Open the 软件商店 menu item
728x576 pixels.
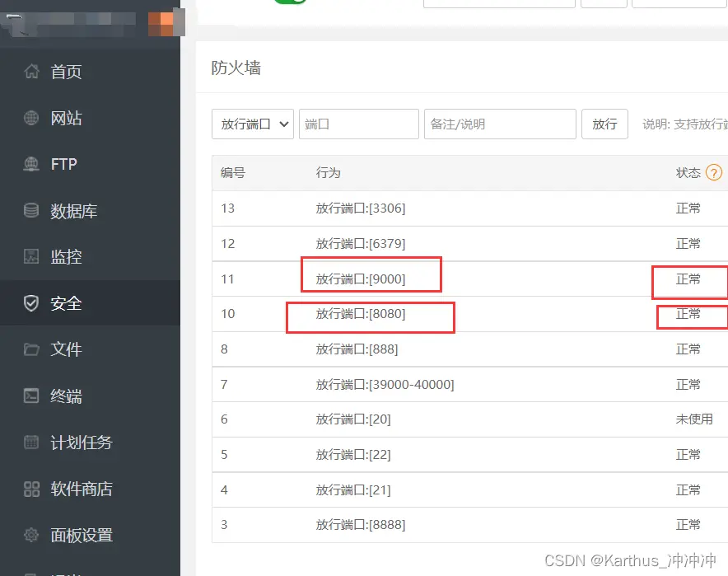(82, 489)
